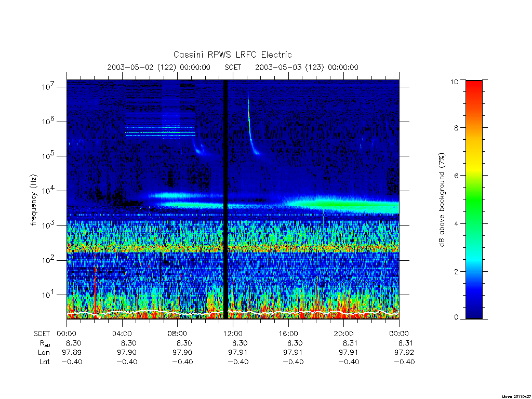The image size is (532, 399).
Task: Click the color bar tick label '6'
Action: [x=456, y=176]
